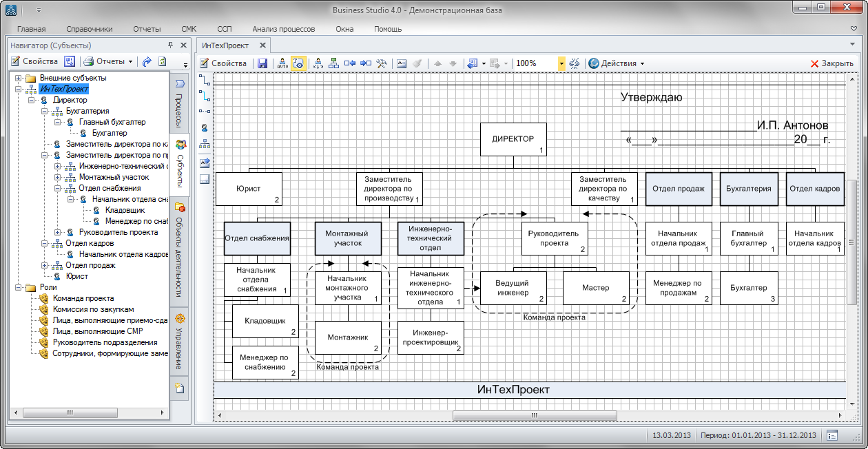Save the diagram using the floppy disk icon

click(x=262, y=63)
